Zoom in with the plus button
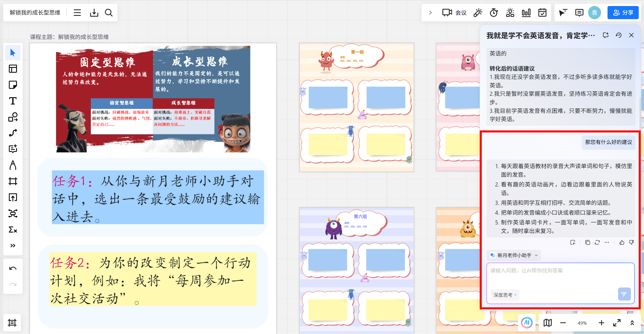Image resolution: width=644 pixels, height=334 pixels. coord(601,323)
